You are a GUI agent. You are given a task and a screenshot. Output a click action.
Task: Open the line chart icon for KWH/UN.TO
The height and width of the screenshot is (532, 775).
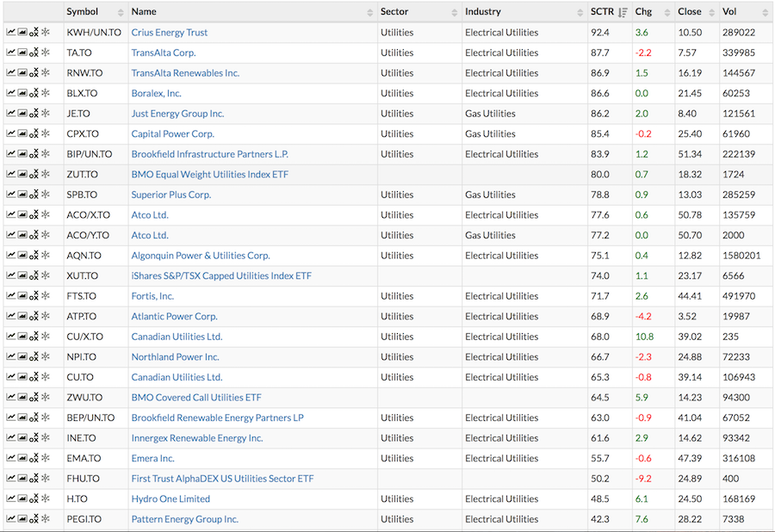(11, 32)
